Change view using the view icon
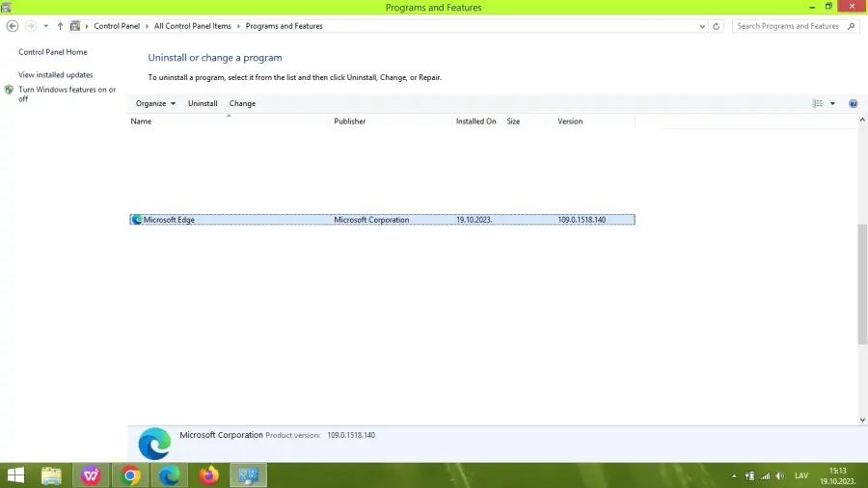Image resolution: width=868 pixels, height=488 pixels. [x=818, y=103]
